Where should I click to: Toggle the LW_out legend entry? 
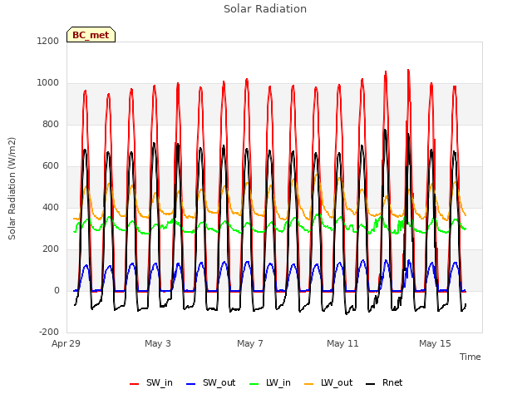coord(328,382)
